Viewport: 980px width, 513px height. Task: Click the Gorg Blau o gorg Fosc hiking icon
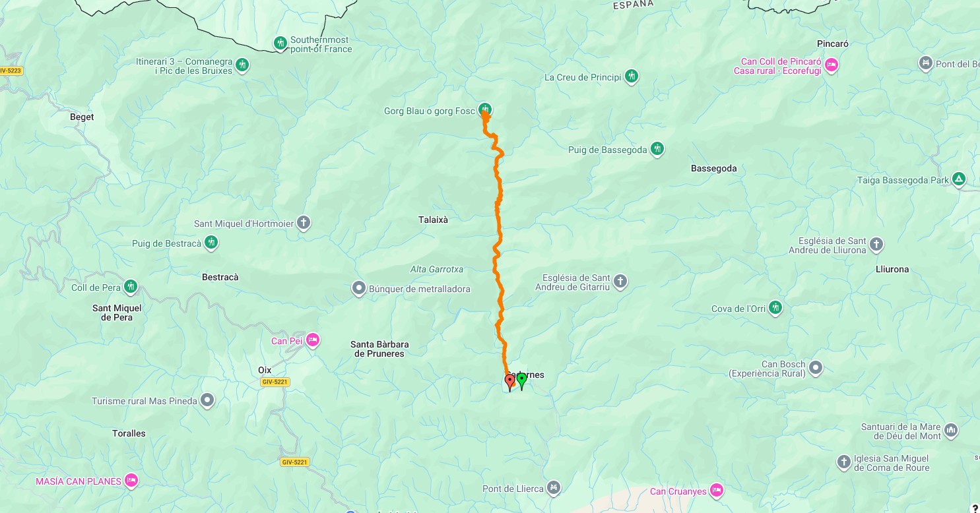pyautogui.click(x=485, y=109)
